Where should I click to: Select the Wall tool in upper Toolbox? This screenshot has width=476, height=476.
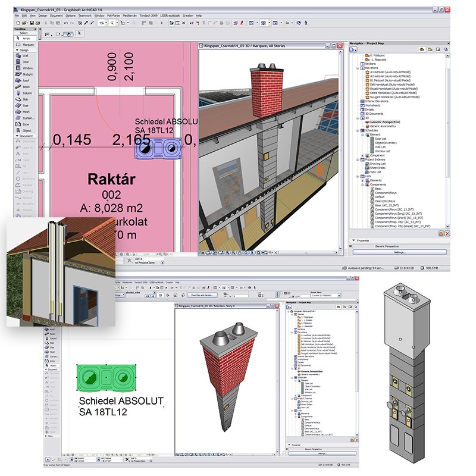coord(25,56)
